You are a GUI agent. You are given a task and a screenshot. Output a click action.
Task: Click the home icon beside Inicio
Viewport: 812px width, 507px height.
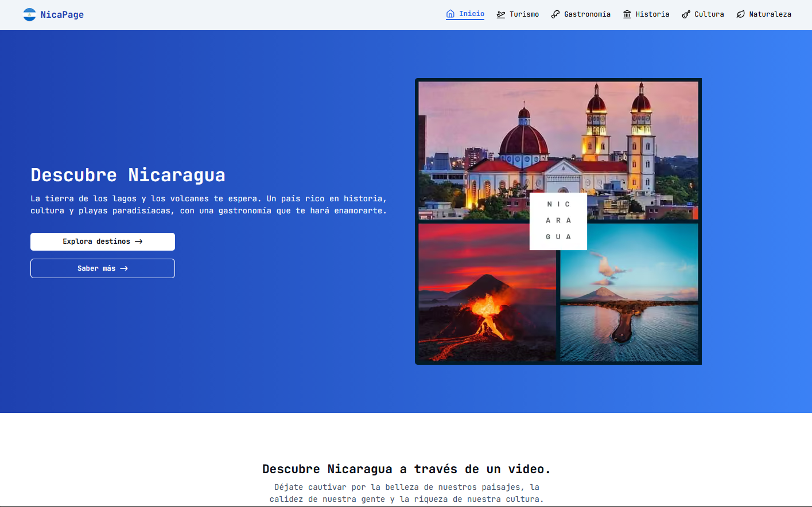450,14
